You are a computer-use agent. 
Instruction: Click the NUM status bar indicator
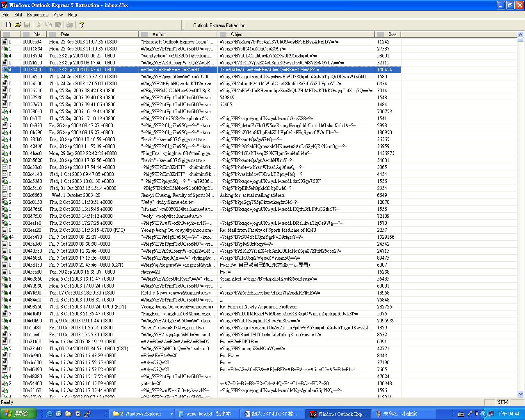pos(502,402)
